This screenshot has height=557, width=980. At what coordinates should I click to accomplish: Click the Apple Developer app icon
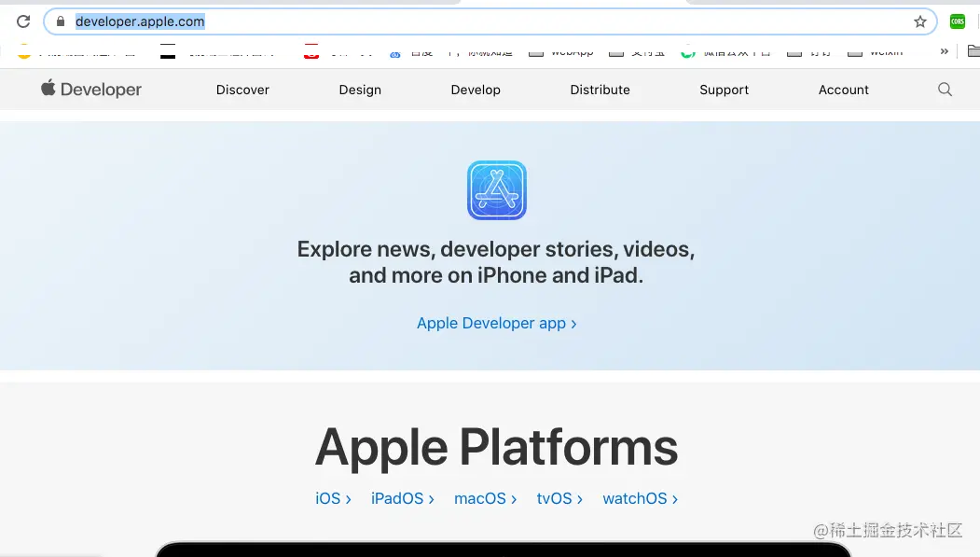tap(497, 190)
